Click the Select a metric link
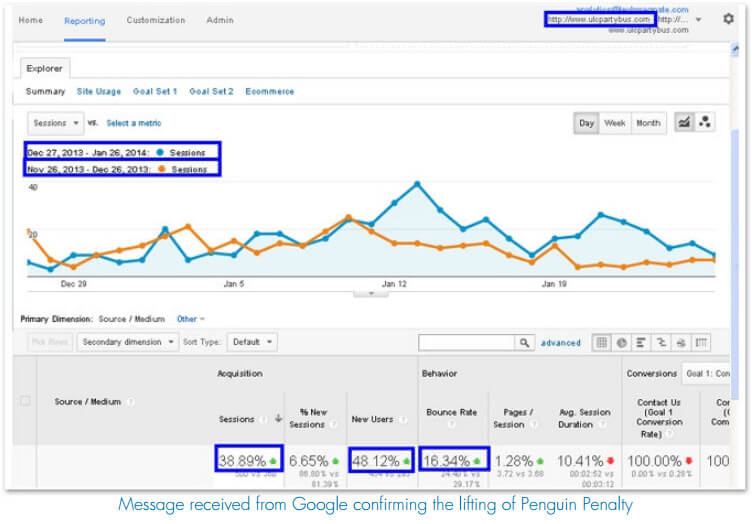Viewport: 752px width, 524px height. point(134,123)
